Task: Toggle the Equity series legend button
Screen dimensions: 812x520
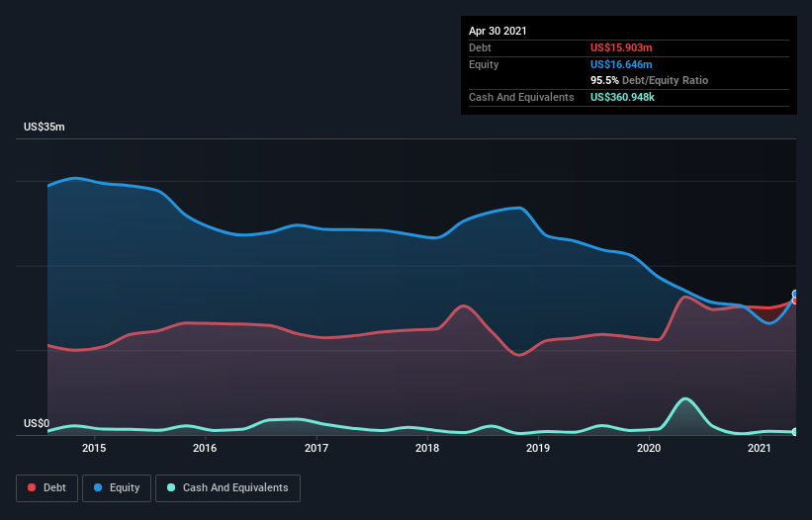Action: [117, 488]
